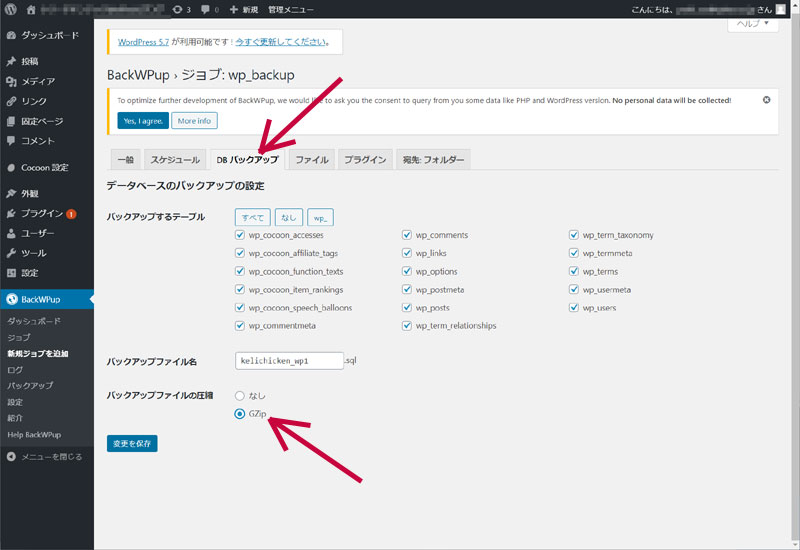Open the コメント icon in sidebar
The height and width of the screenshot is (550, 800).
tap(11, 141)
